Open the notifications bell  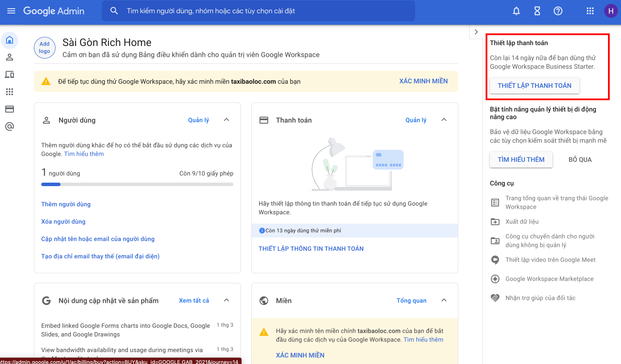pyautogui.click(x=516, y=11)
